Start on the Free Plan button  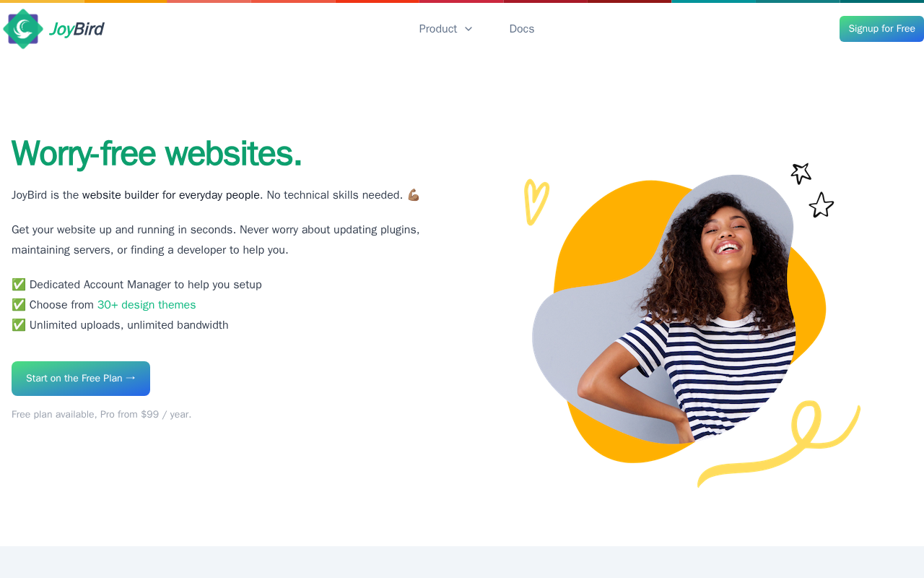coord(81,379)
